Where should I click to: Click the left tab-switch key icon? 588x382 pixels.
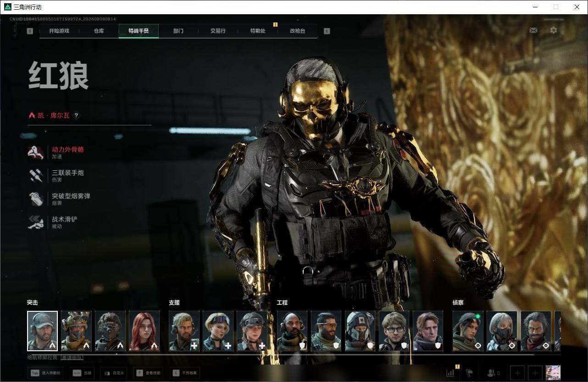point(30,31)
